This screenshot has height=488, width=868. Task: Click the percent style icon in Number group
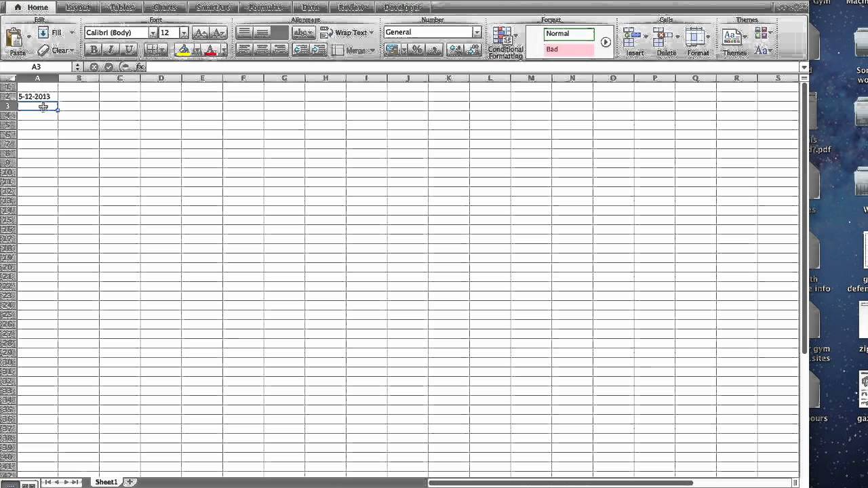tap(416, 49)
